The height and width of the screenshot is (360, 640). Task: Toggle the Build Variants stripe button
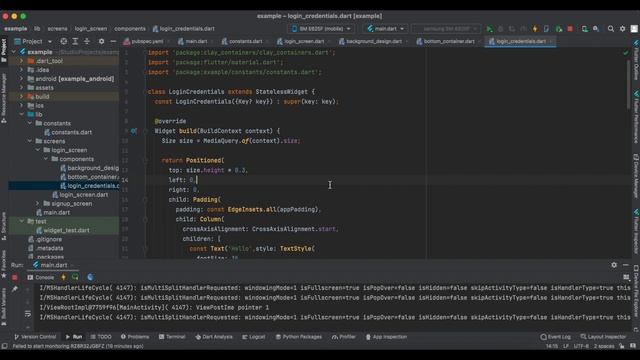[x=4, y=307]
